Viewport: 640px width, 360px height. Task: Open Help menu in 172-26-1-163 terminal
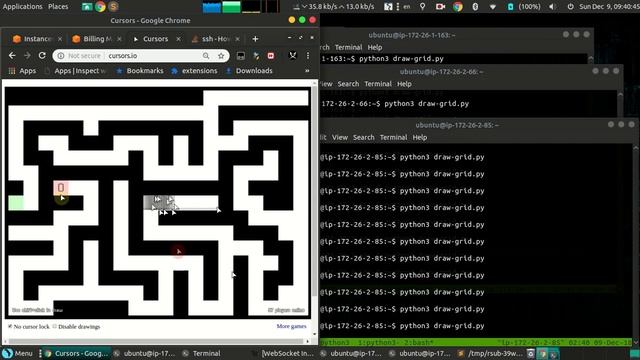(375, 47)
